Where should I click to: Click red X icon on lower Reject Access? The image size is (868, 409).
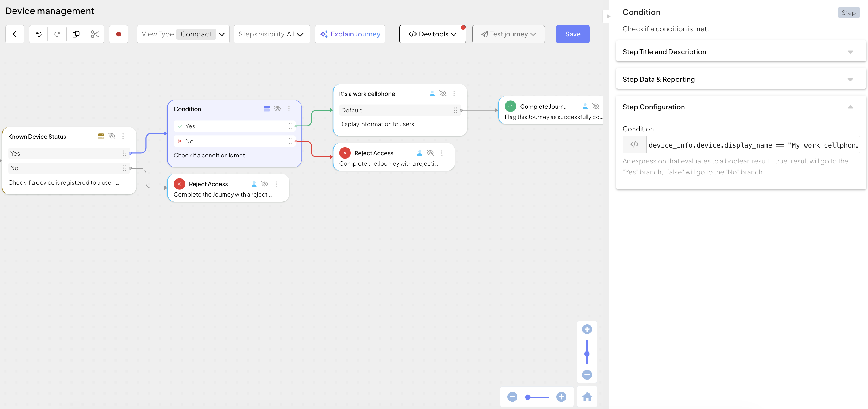point(179,184)
